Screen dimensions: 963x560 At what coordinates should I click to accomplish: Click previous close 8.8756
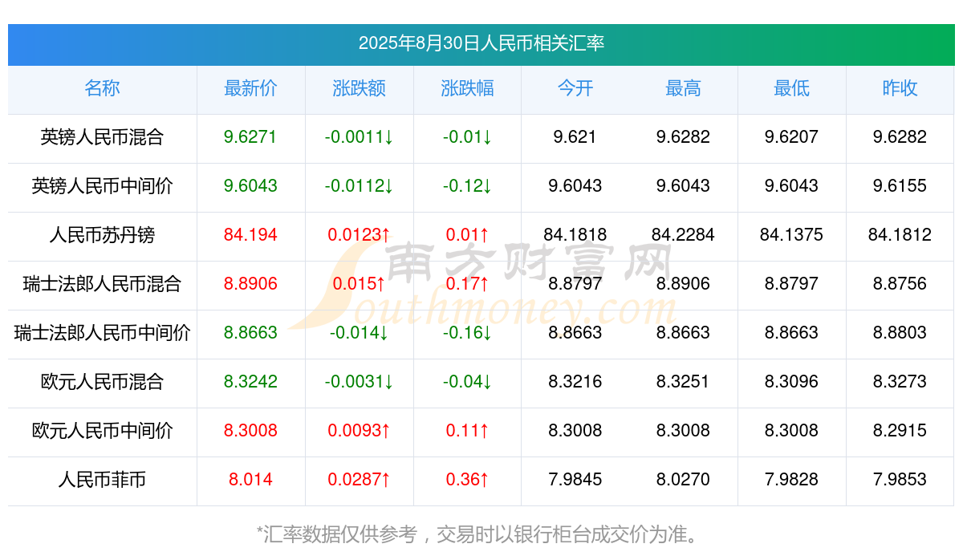[900, 284]
